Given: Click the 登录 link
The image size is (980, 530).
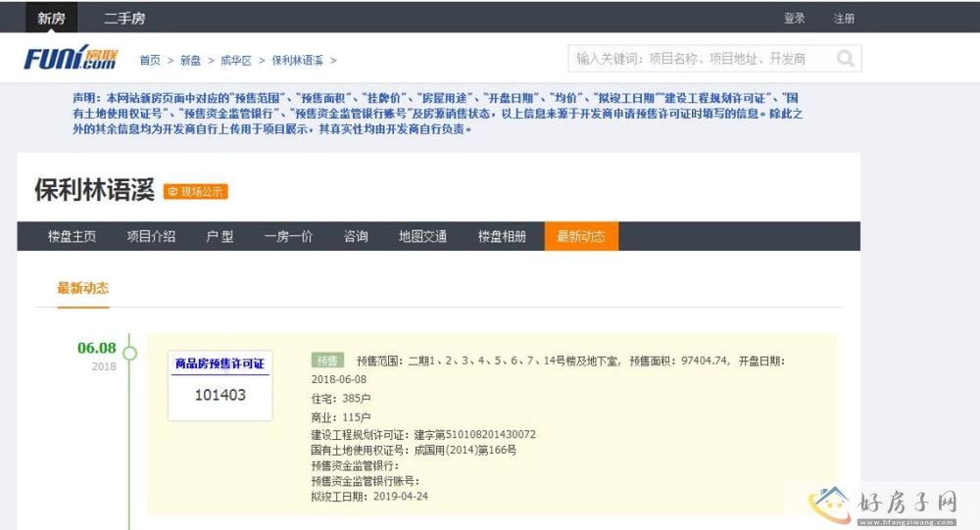Looking at the screenshot, I should tap(795, 19).
